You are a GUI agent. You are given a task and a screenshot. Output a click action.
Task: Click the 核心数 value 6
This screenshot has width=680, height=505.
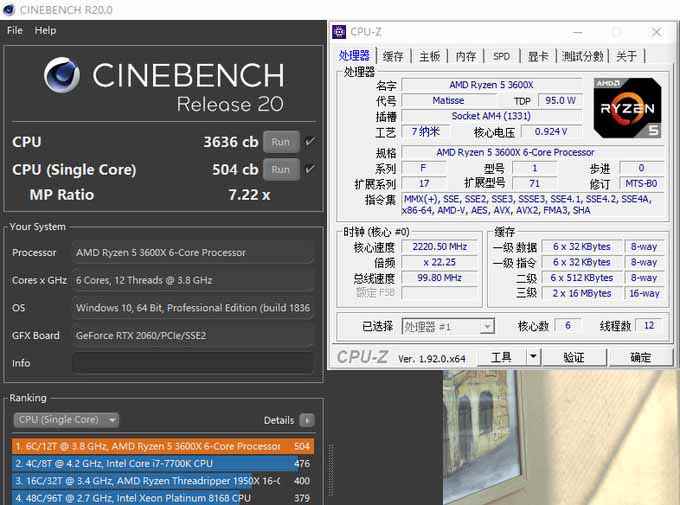point(568,326)
